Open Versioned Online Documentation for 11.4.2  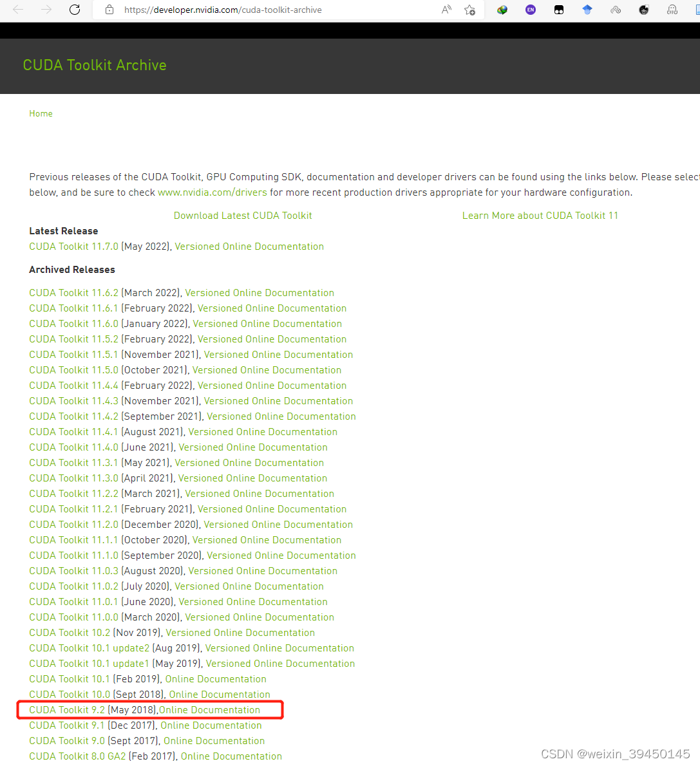coord(281,416)
